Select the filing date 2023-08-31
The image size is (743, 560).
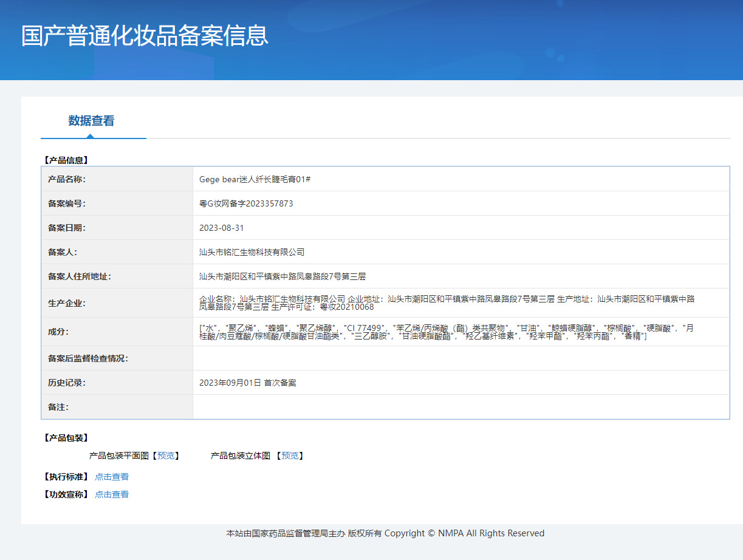pyautogui.click(x=222, y=228)
